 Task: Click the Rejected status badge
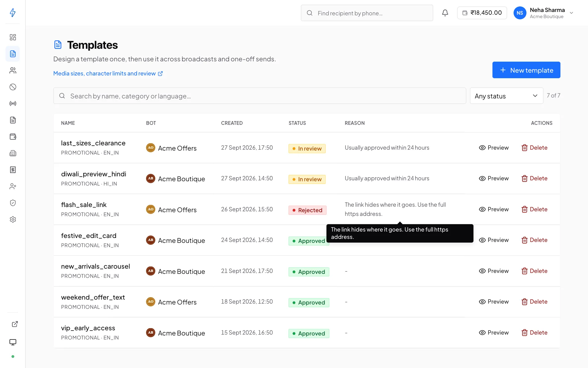307,210
